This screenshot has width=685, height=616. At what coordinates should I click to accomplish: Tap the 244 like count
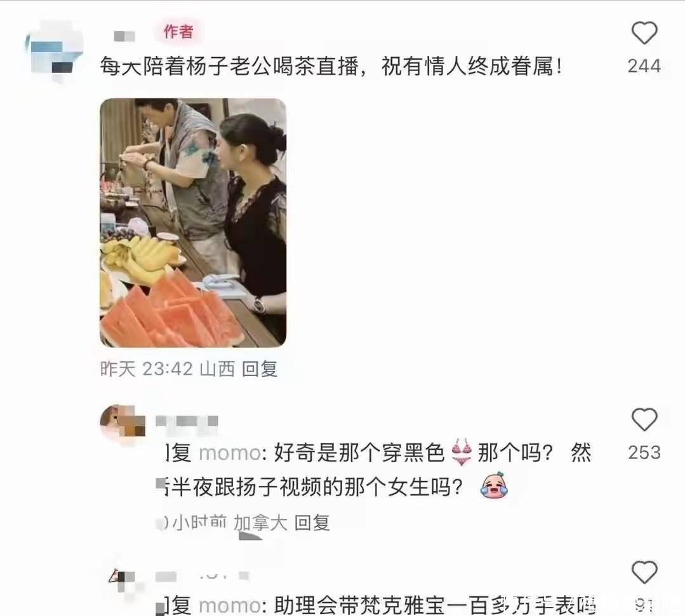tap(644, 67)
